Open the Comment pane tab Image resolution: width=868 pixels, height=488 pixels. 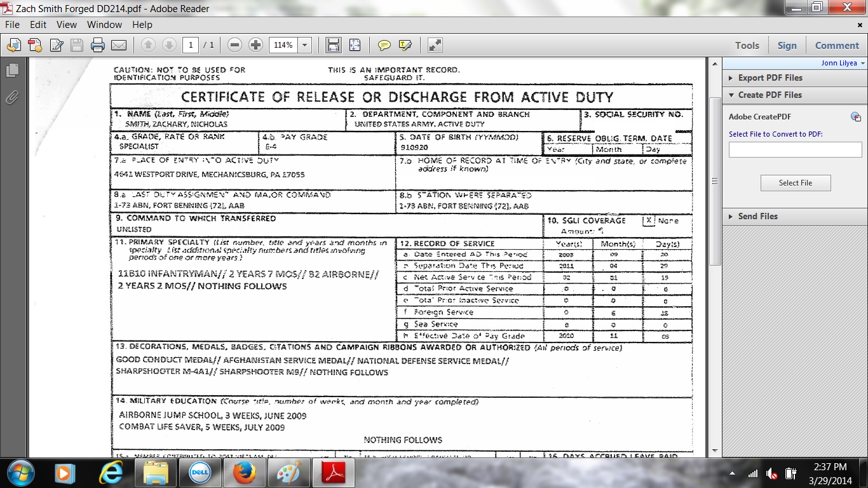coord(836,45)
